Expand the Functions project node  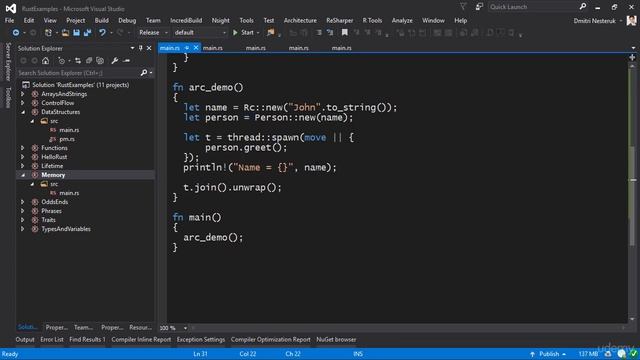(x=23, y=148)
